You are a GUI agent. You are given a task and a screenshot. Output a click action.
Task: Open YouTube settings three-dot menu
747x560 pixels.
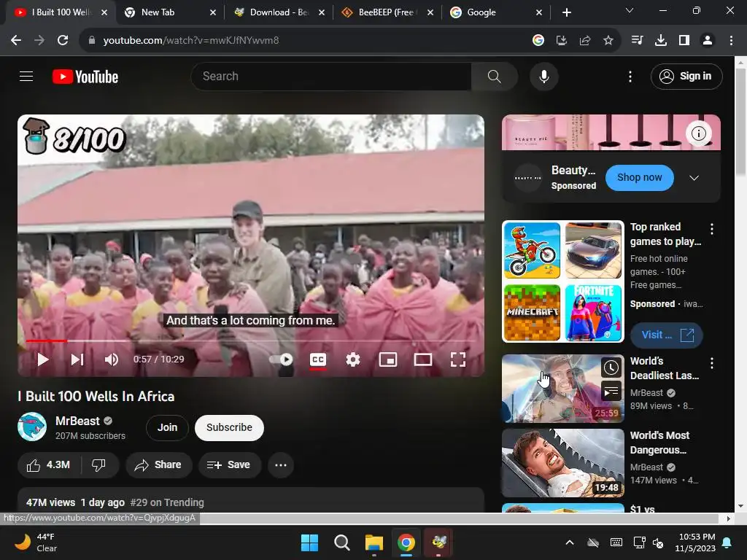(630, 76)
